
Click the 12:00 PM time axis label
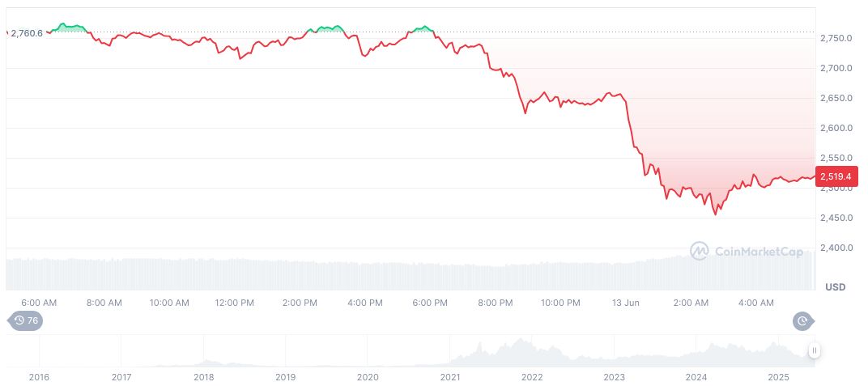235,303
